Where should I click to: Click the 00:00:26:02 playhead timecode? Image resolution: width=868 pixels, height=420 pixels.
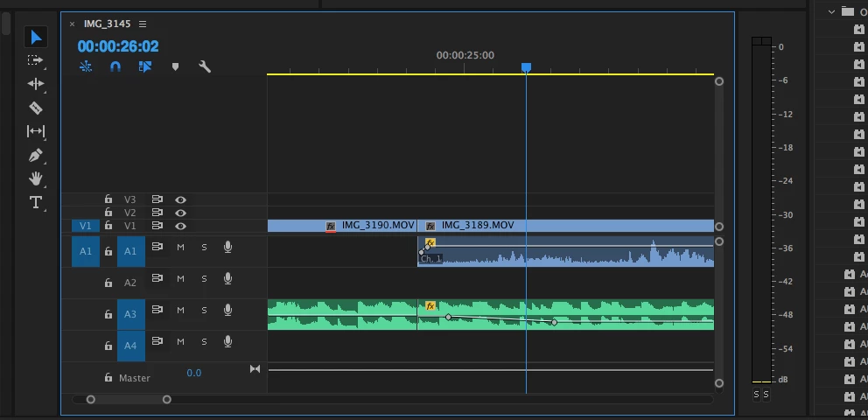click(118, 45)
